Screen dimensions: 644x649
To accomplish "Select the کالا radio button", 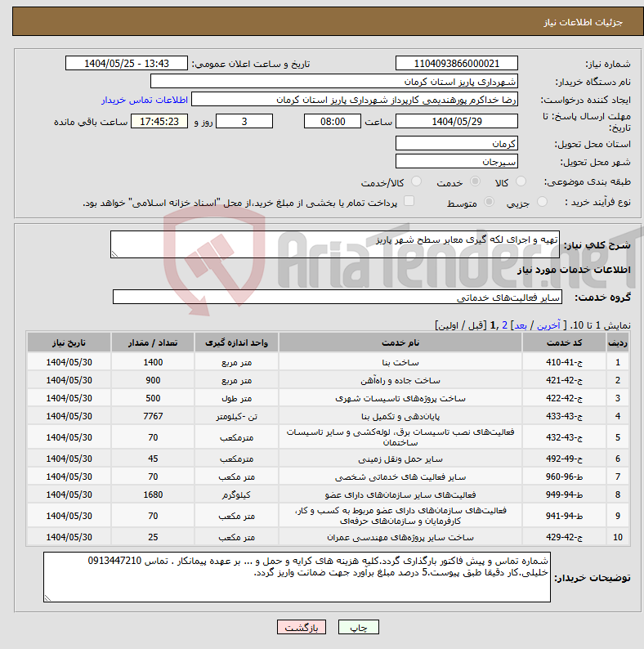I will click(521, 181).
